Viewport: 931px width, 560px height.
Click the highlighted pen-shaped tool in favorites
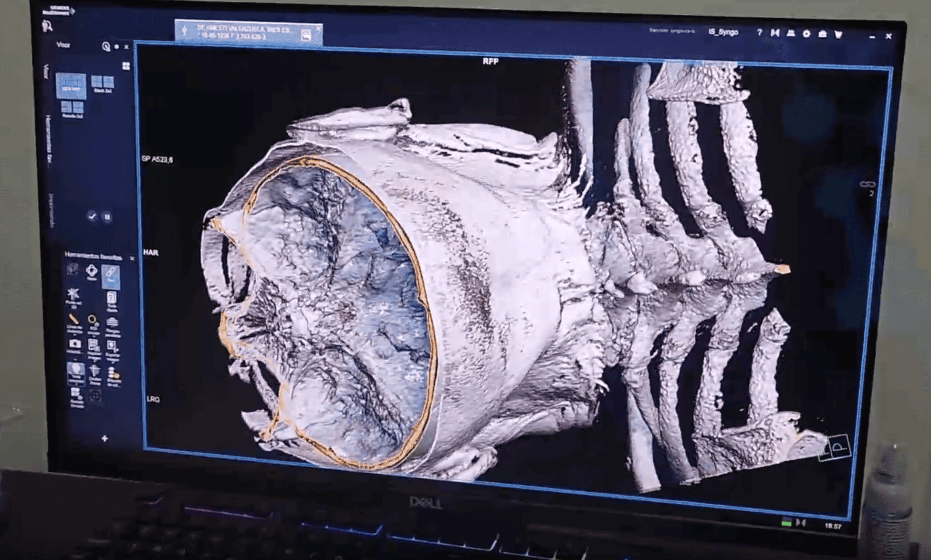[x=111, y=275]
